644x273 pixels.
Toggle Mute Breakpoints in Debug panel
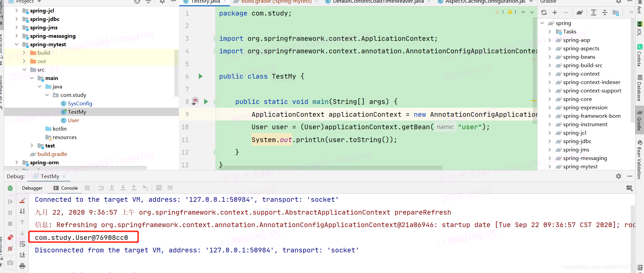[10, 249]
